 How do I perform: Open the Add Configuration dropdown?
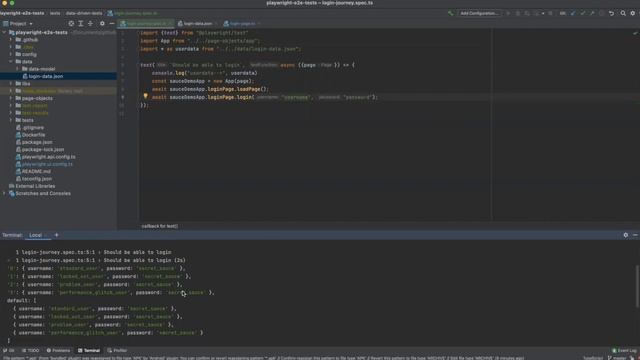pyautogui.click(x=479, y=13)
